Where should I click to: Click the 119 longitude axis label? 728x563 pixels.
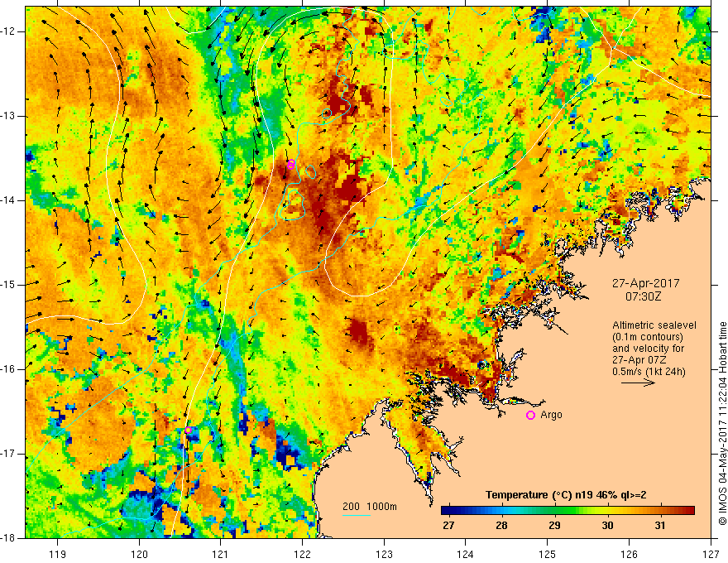pos(58,554)
